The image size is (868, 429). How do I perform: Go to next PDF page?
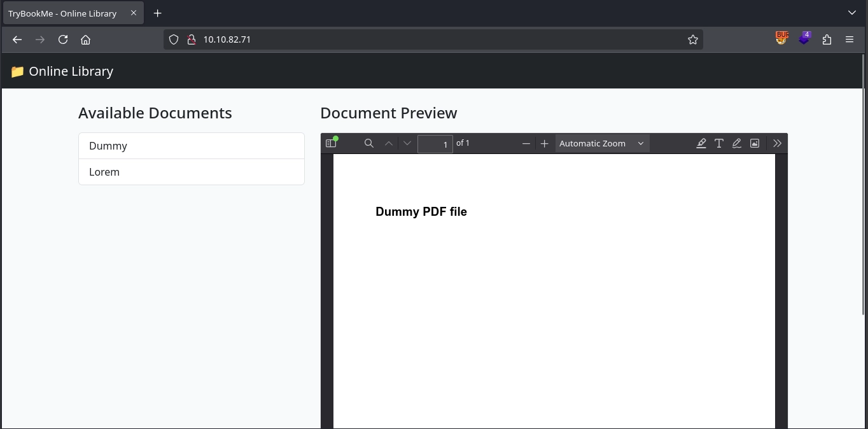point(407,143)
